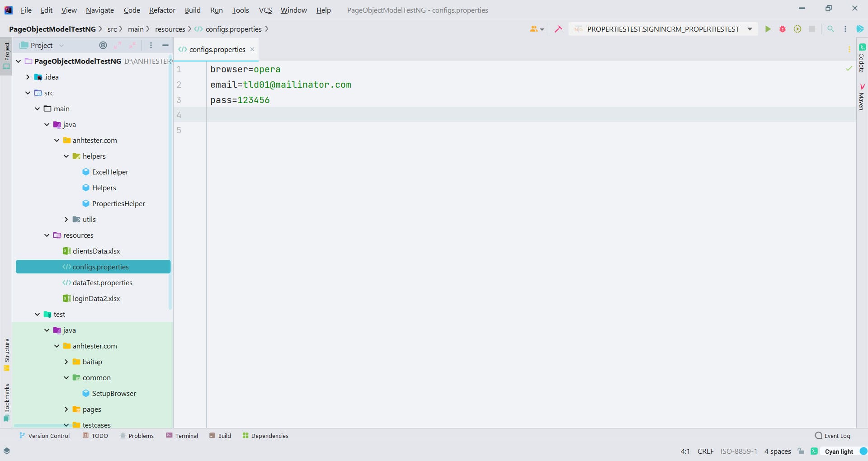
Task: Open dataTest.properties file
Action: tap(102, 282)
